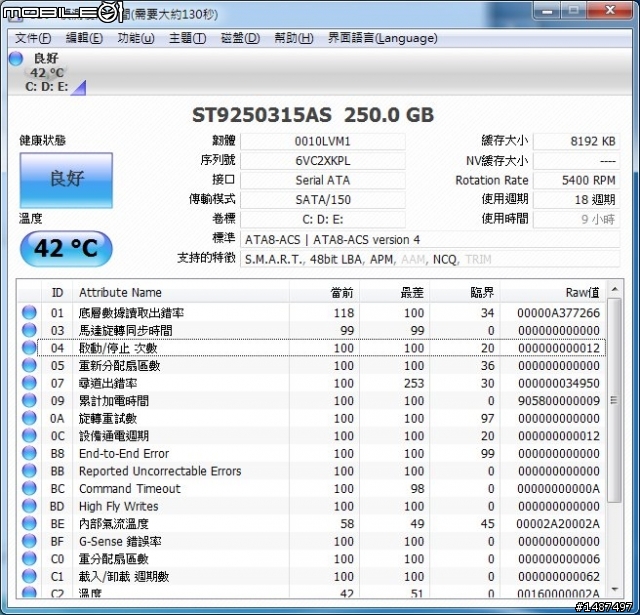Screen dimensions: 640x615
Task: Click the status orb for attribute 0A
Action: click(29, 418)
